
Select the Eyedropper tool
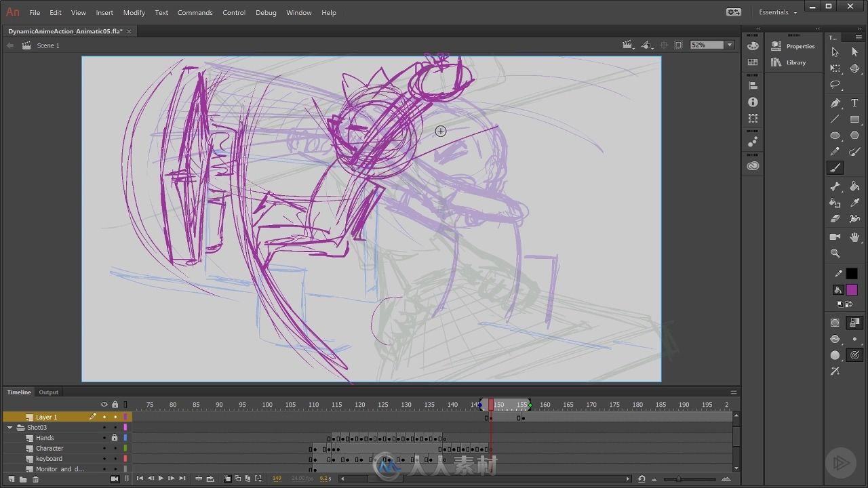point(854,203)
